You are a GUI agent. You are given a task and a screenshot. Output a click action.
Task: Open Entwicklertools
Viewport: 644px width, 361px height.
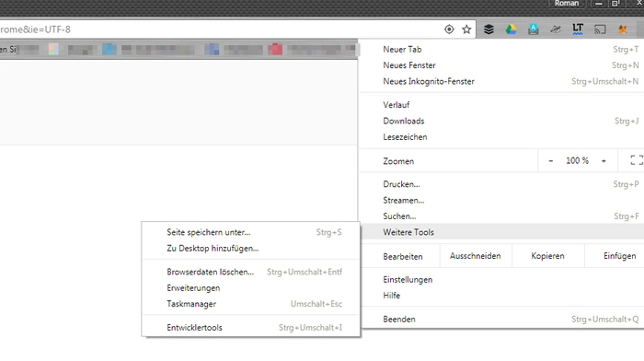[250, 328]
